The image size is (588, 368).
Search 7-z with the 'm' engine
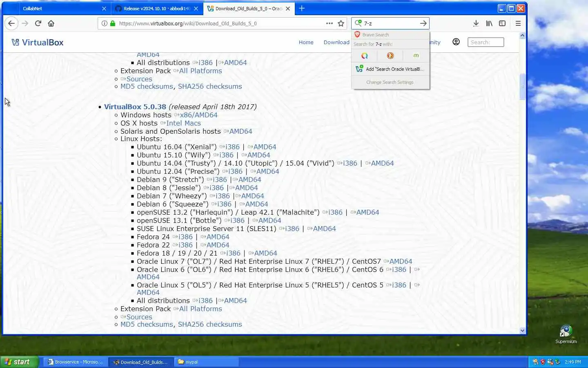coord(416,56)
